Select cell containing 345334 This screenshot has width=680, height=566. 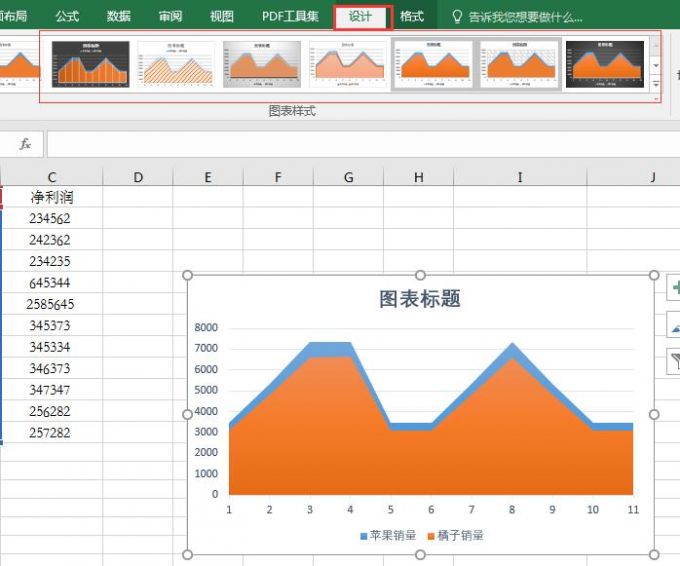pyautogui.click(x=52, y=347)
